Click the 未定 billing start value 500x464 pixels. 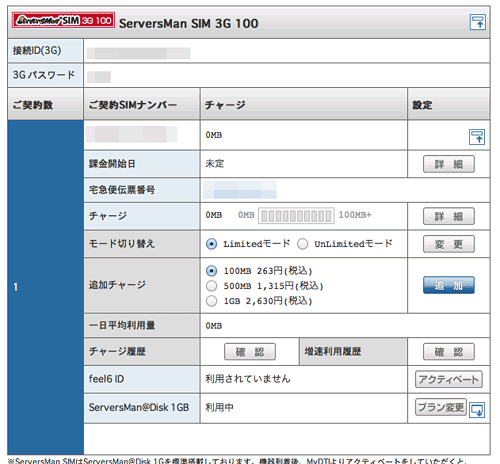pyautogui.click(x=215, y=163)
